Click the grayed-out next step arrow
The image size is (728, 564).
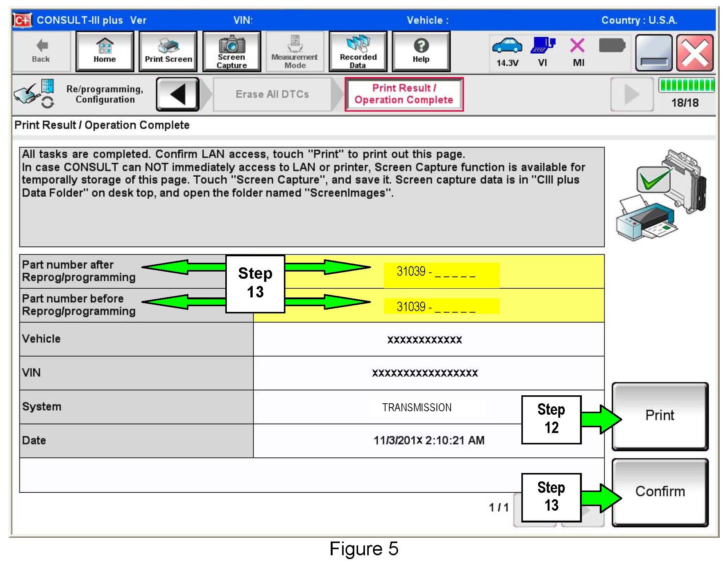pos(632,94)
